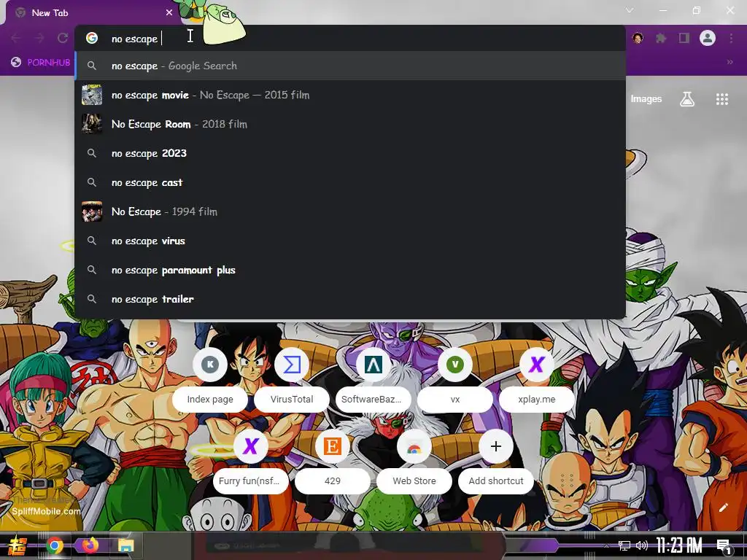Click the avatar extension icon in toolbar

click(638, 38)
